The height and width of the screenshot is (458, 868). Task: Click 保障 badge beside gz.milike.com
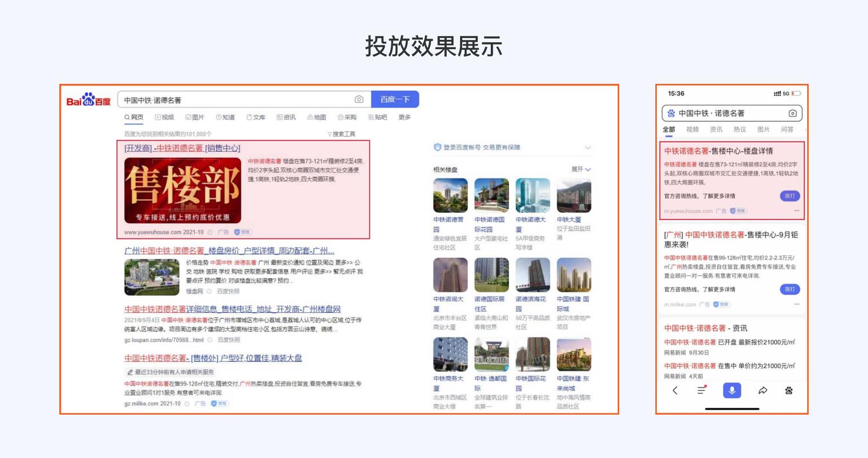point(219,404)
